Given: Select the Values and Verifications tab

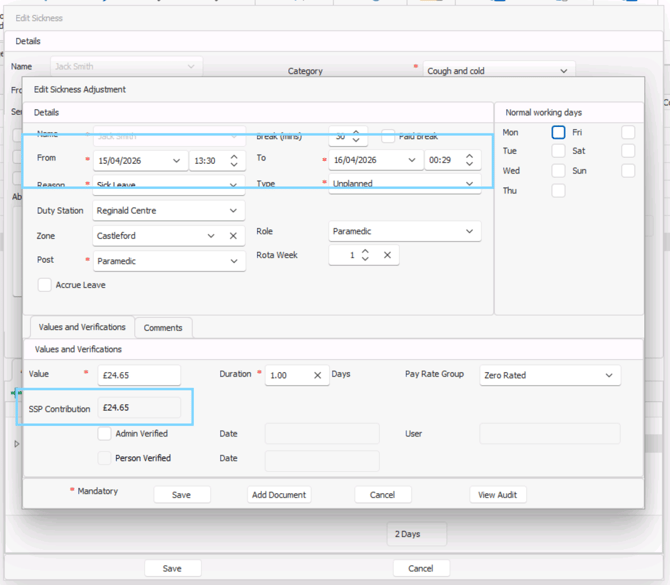Looking at the screenshot, I should 80,327.
